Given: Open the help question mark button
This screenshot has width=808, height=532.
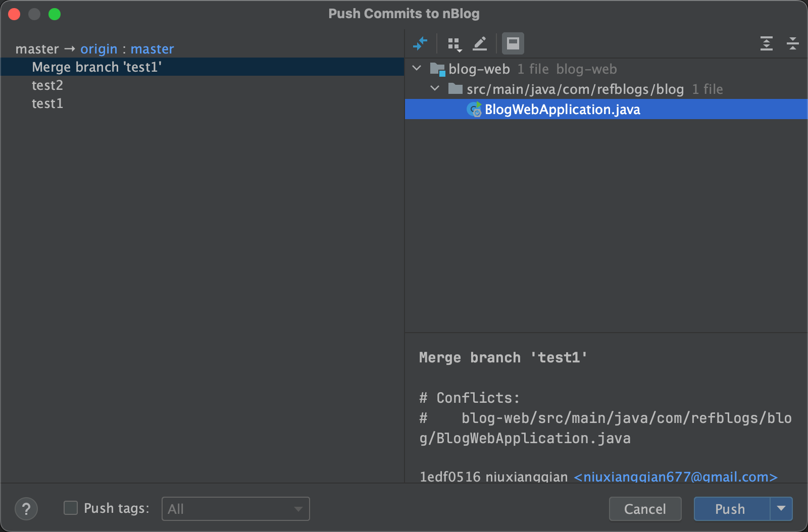Looking at the screenshot, I should click(26, 509).
